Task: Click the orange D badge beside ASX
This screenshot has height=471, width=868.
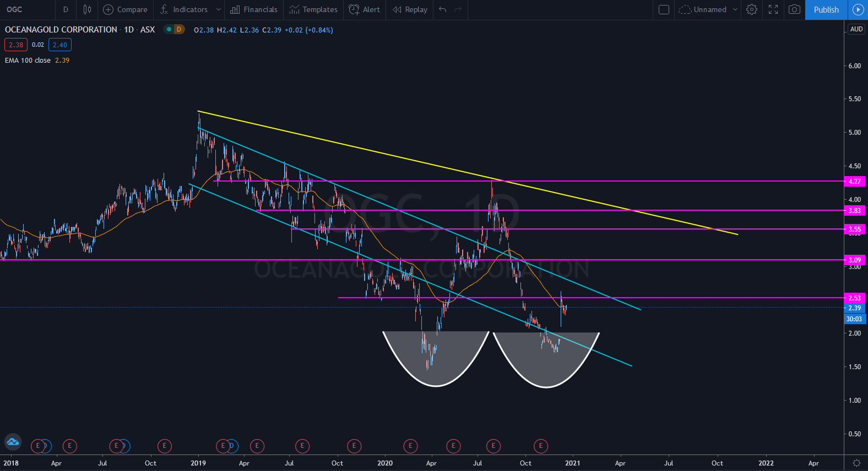Action: [x=179, y=30]
